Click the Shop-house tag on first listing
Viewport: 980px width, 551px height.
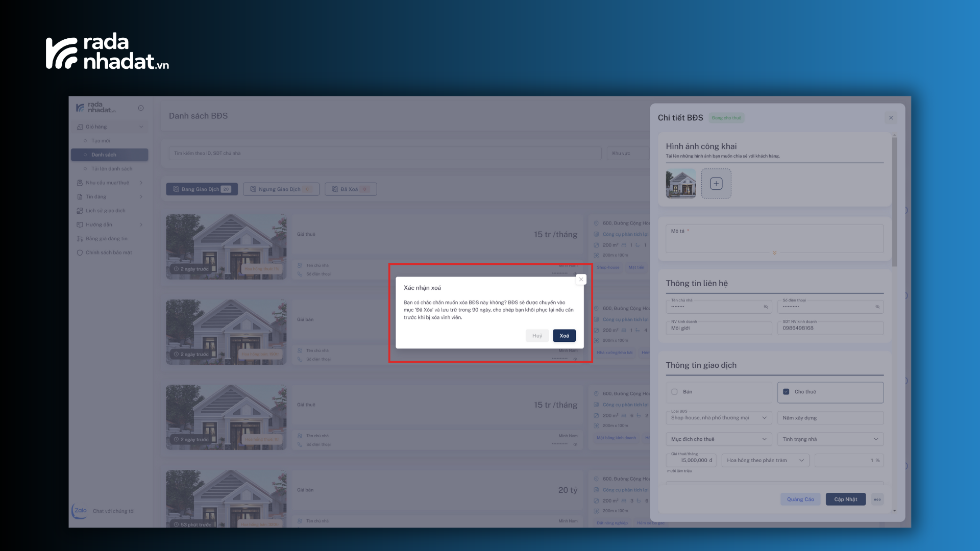tap(608, 267)
